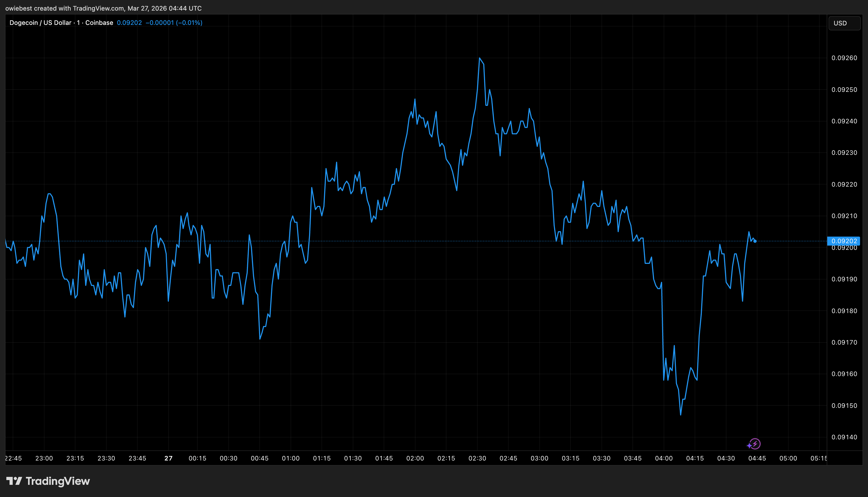Click the purple lightning bolt icon
The width and height of the screenshot is (868, 497).
pos(755,444)
